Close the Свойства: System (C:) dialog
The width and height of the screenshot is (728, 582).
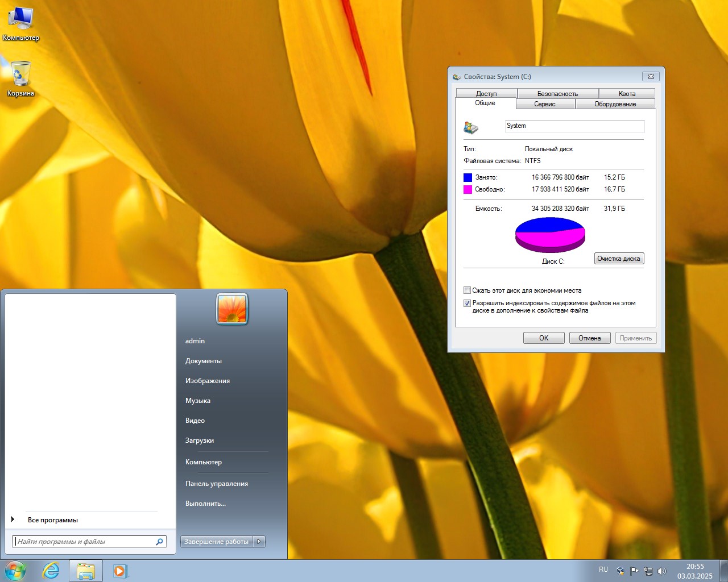point(651,76)
